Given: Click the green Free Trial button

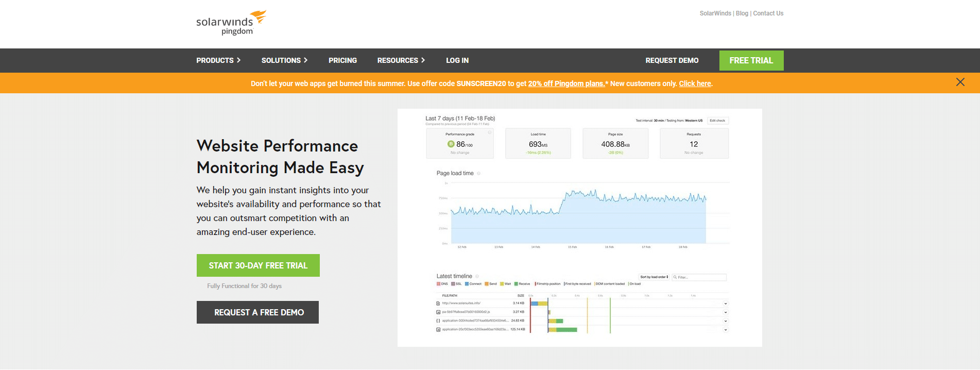Looking at the screenshot, I should [751, 60].
